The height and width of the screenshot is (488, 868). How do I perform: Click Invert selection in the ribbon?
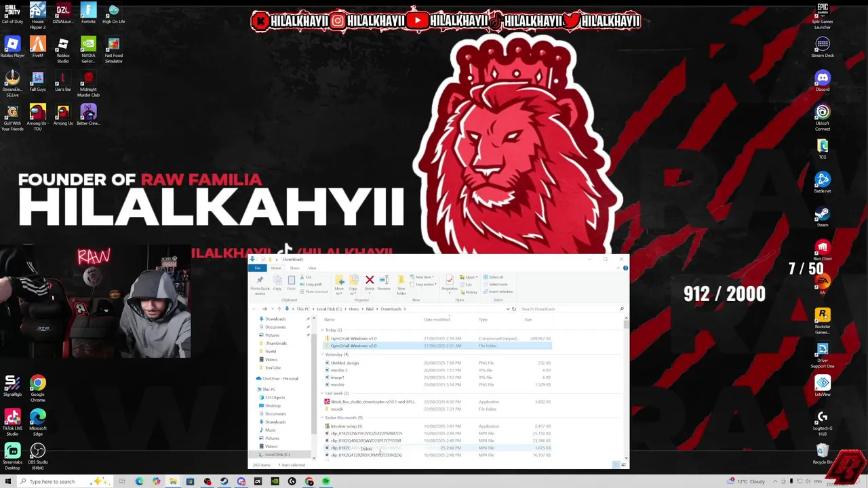click(498, 291)
